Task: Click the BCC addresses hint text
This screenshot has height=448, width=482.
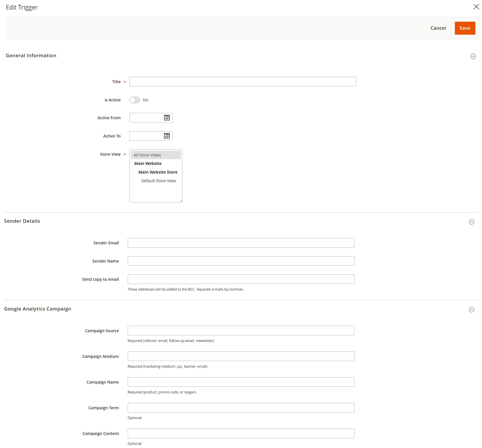Action: pos(186,289)
